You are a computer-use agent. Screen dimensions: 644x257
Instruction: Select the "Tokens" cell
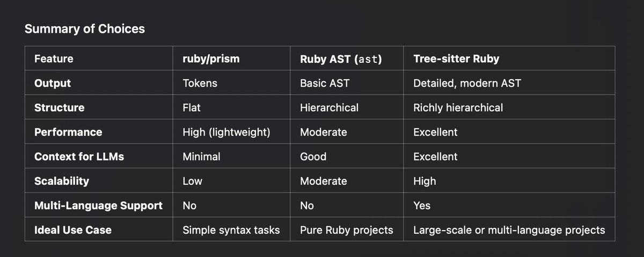pos(201,83)
